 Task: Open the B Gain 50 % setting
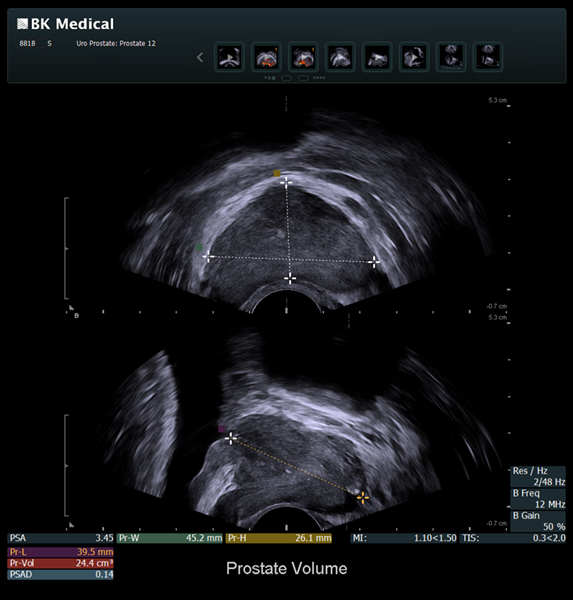538,521
